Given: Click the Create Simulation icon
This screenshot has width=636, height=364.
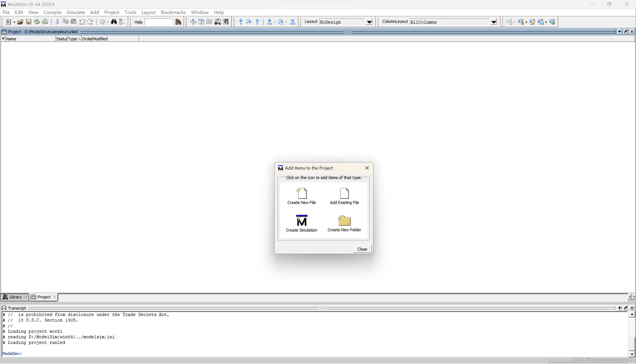Looking at the screenshot, I should point(301,220).
